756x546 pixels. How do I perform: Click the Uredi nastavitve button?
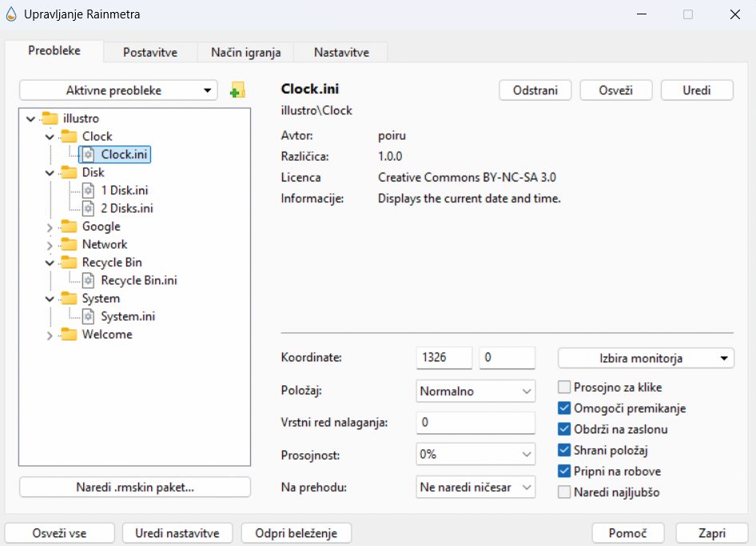(x=177, y=533)
